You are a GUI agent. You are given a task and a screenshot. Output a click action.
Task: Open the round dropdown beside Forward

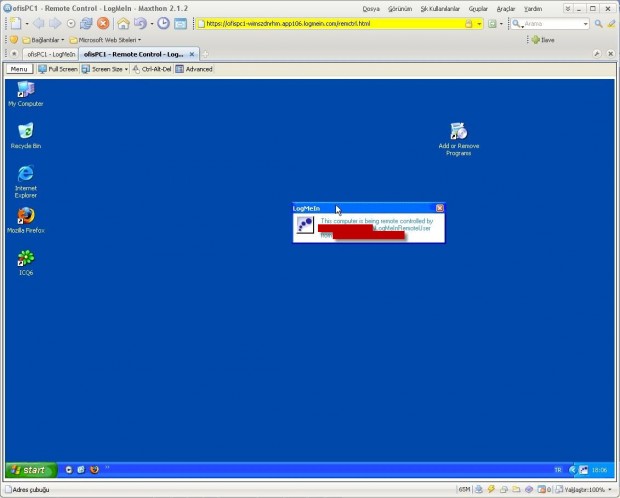(71, 24)
